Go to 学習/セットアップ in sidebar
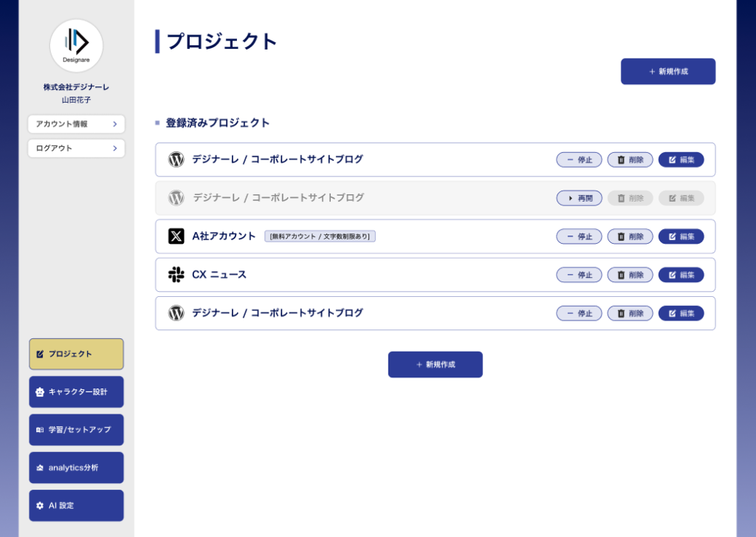Image resolution: width=756 pixels, height=537 pixels. point(76,429)
